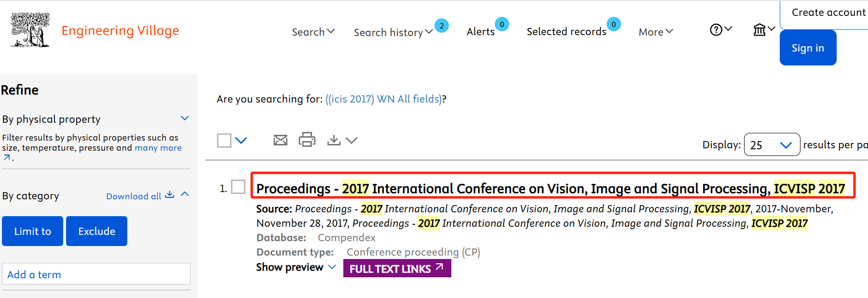Open the results-per-page Display dropdown
The height and width of the screenshot is (298, 868).
tap(772, 145)
